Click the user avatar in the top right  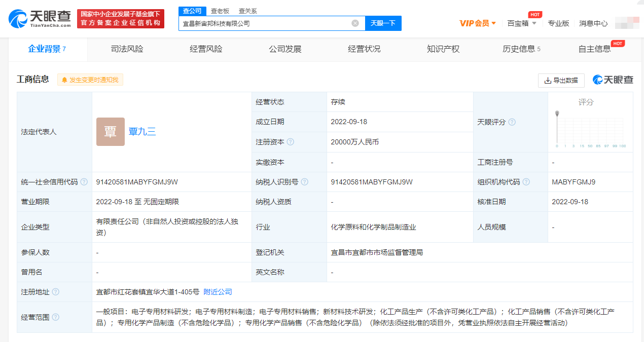point(627,23)
